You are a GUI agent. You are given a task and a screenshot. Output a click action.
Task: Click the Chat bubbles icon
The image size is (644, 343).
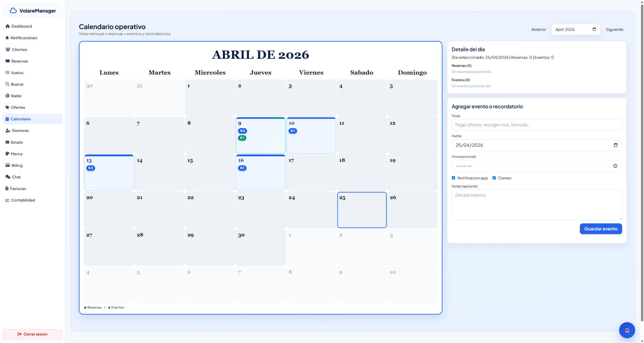8,177
